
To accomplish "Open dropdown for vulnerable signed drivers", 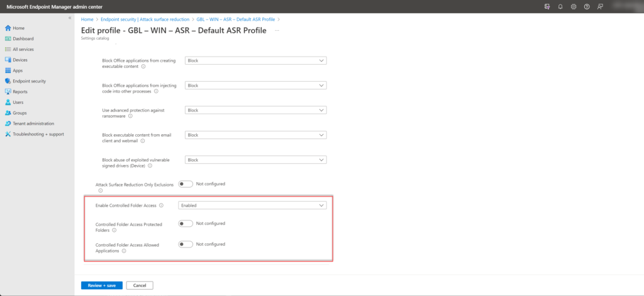I will pyautogui.click(x=255, y=160).
